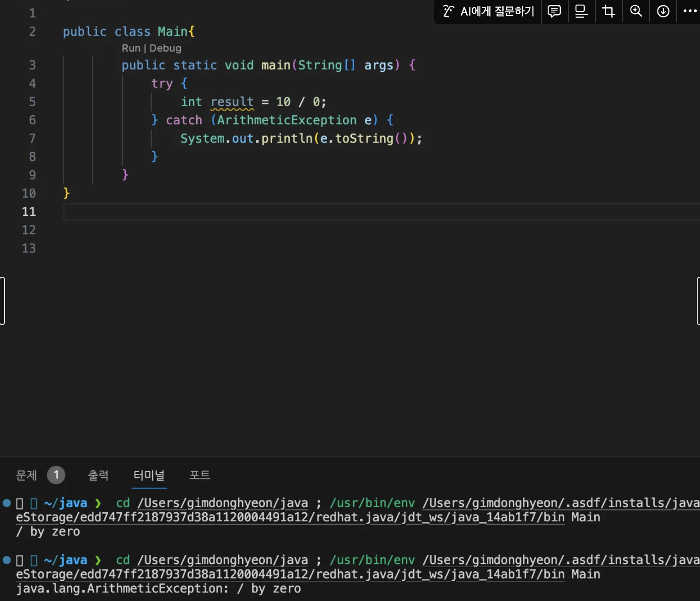Activate the crop tool icon

(x=608, y=12)
